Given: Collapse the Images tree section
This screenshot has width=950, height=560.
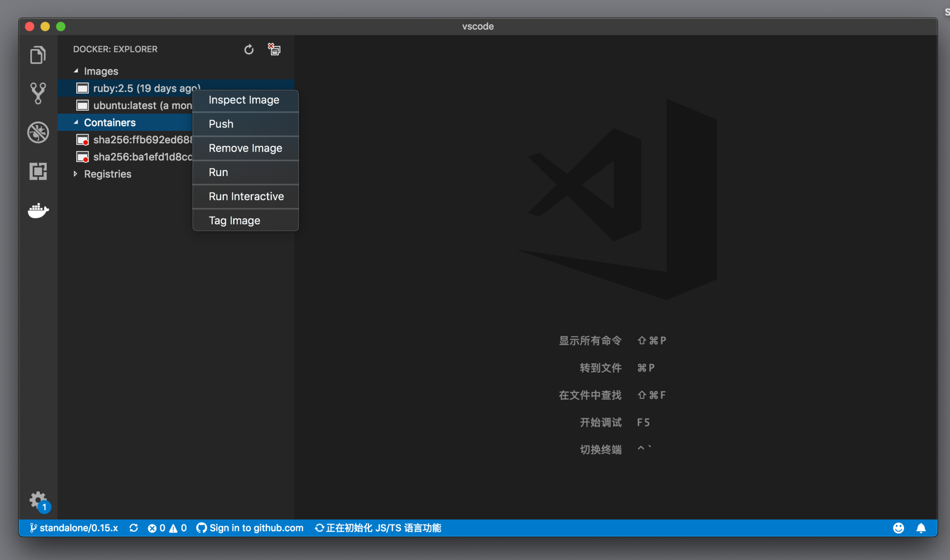Looking at the screenshot, I should point(76,71).
